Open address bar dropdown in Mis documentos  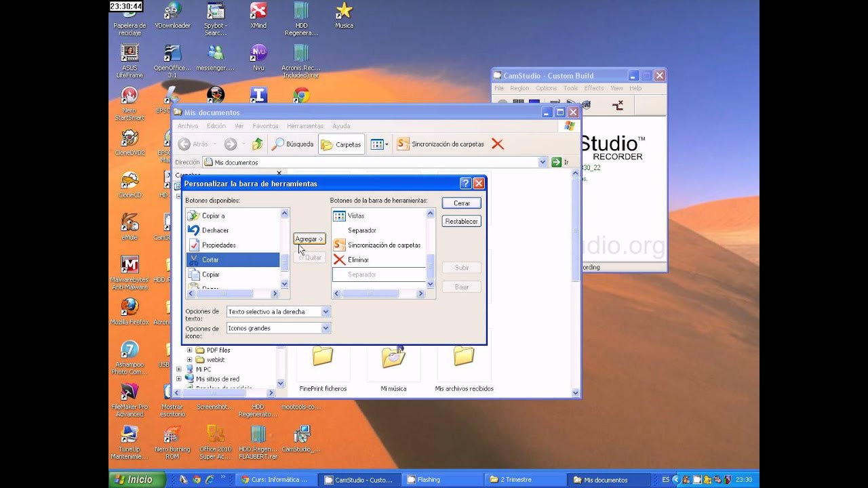pyautogui.click(x=542, y=162)
